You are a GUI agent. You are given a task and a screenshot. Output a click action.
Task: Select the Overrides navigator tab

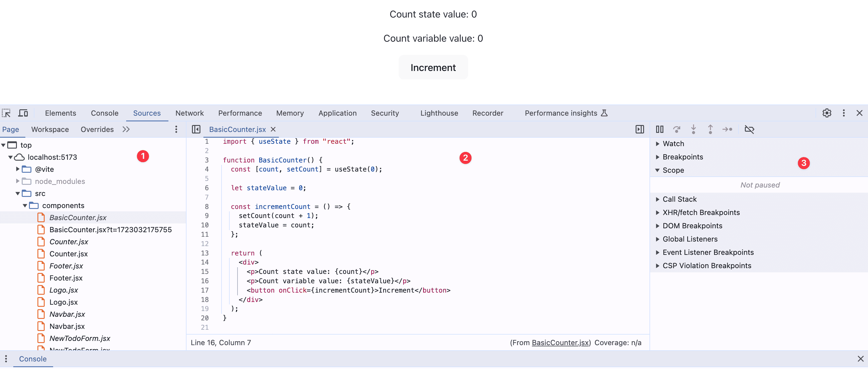point(97,130)
